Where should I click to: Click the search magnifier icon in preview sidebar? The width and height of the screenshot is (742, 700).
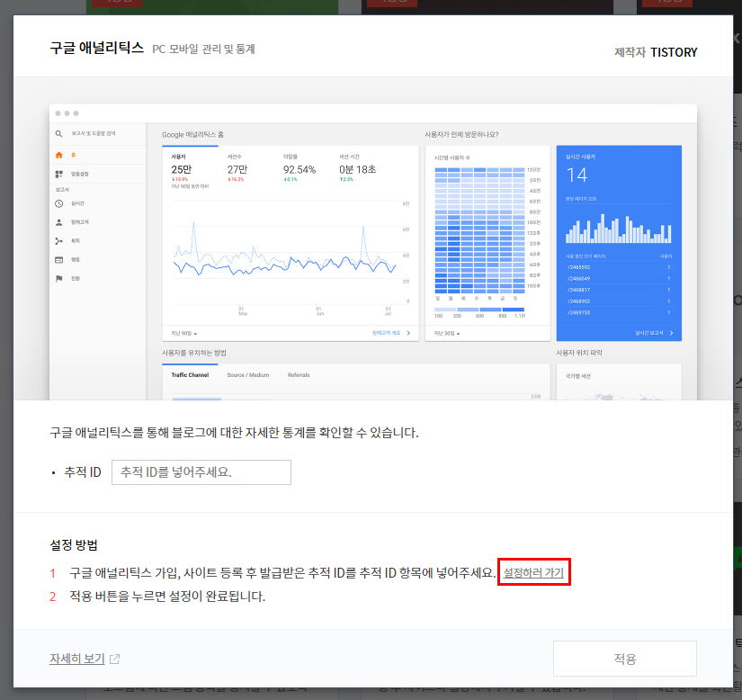pos(58,134)
